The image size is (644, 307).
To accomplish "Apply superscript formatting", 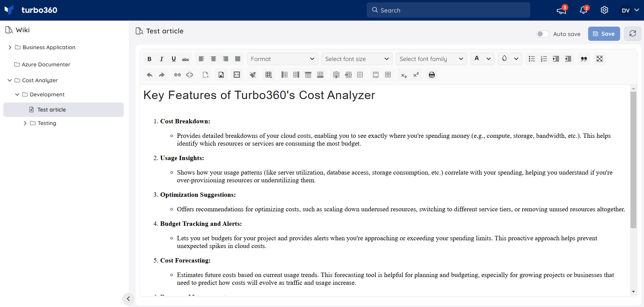I will point(416,75).
